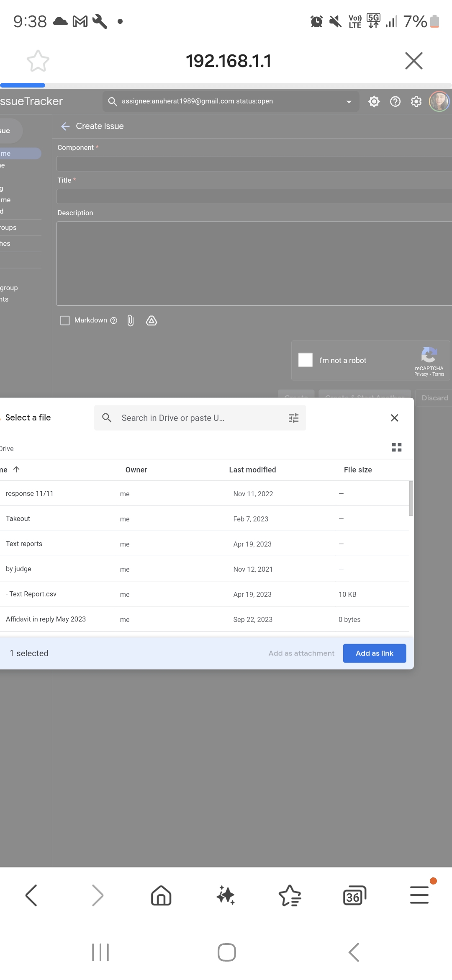Open the help question mark icon
This screenshot has height=980, width=452.
(395, 102)
